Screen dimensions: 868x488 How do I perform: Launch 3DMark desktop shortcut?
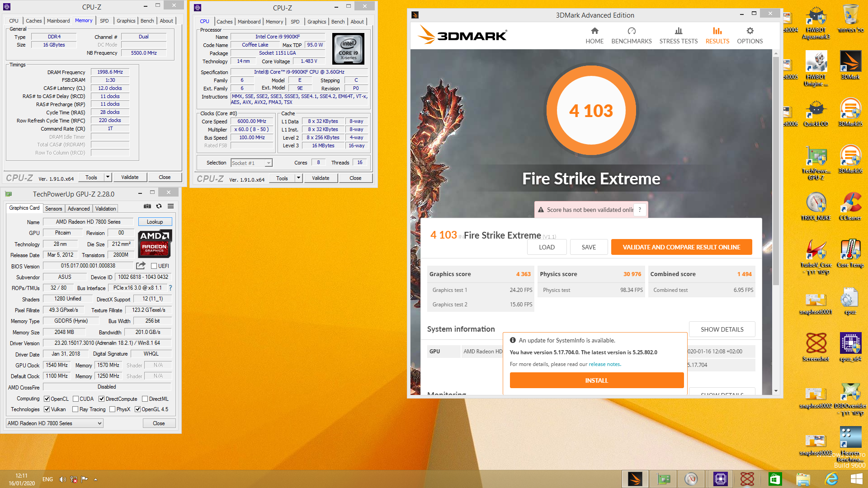pos(850,65)
